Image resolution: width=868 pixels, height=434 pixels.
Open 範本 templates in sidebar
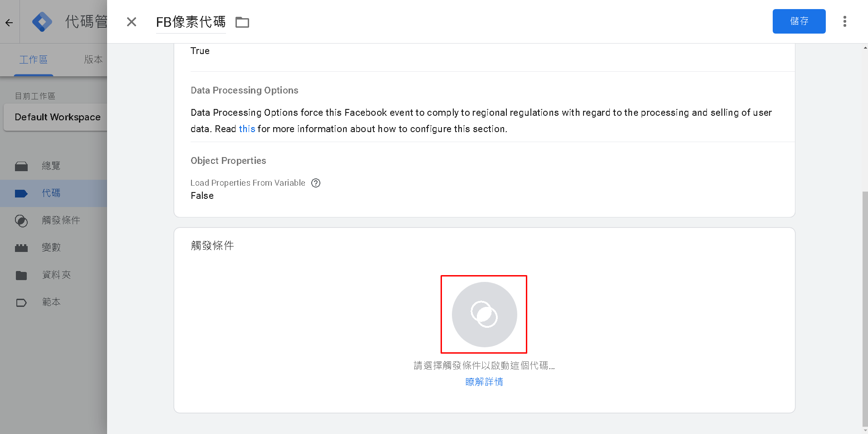[54, 302]
